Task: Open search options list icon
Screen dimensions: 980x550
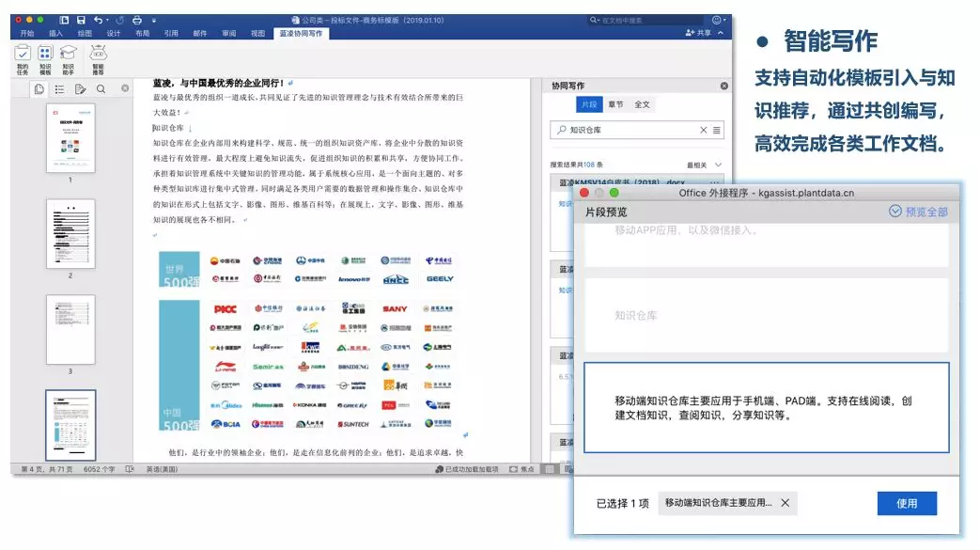Action: 717,130
